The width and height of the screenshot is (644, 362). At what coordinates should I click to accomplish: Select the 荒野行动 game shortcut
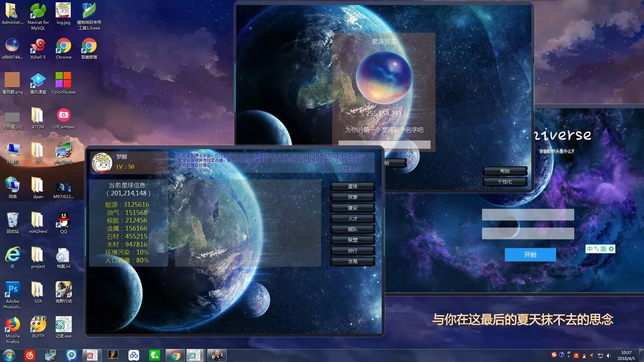coord(63,293)
